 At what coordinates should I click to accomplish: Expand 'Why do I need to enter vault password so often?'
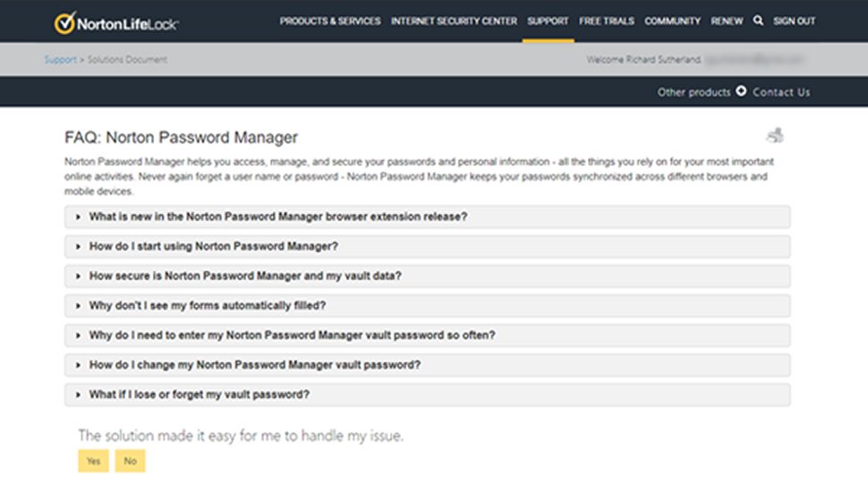pyautogui.click(x=428, y=335)
